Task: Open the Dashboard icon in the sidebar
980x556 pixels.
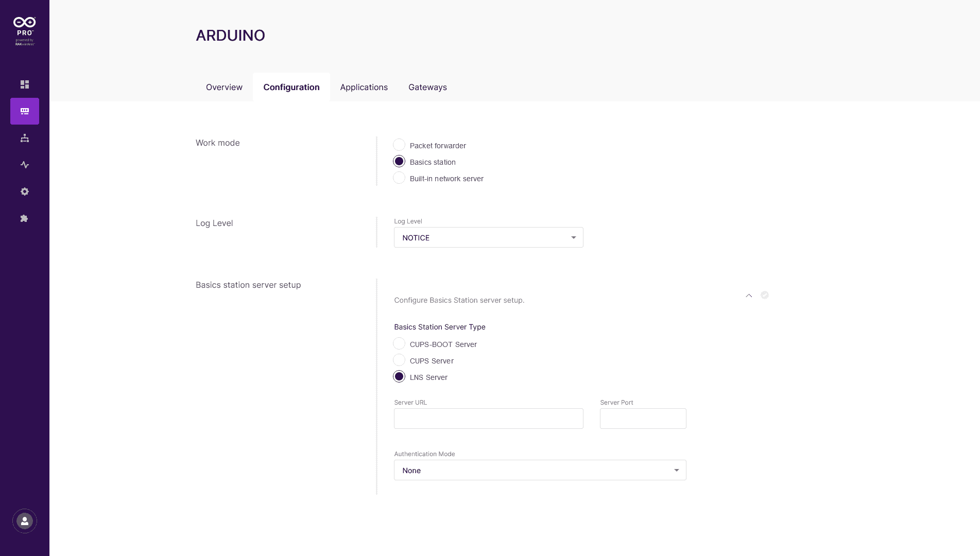Action: tap(25, 84)
